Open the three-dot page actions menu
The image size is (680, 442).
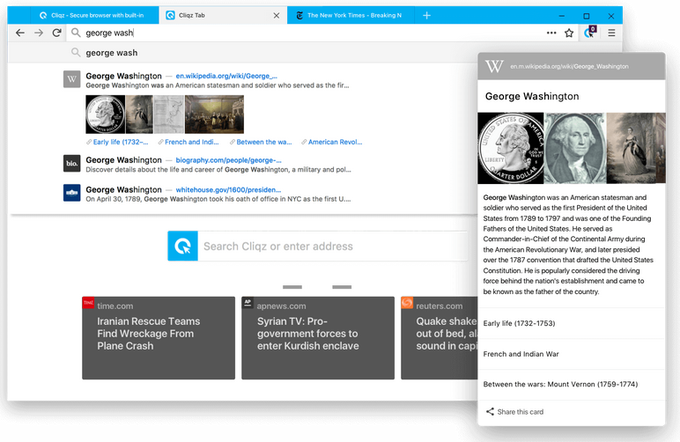[551, 33]
